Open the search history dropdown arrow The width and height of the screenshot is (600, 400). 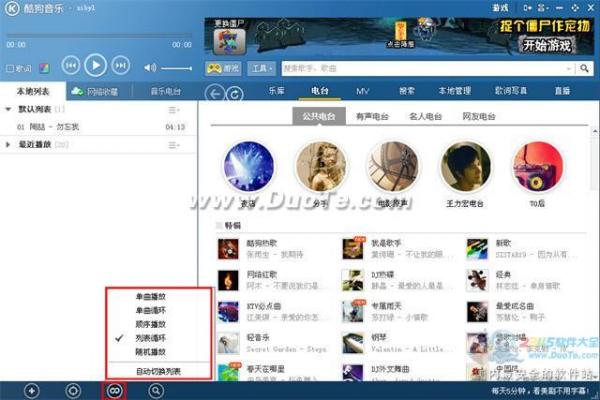(569, 69)
